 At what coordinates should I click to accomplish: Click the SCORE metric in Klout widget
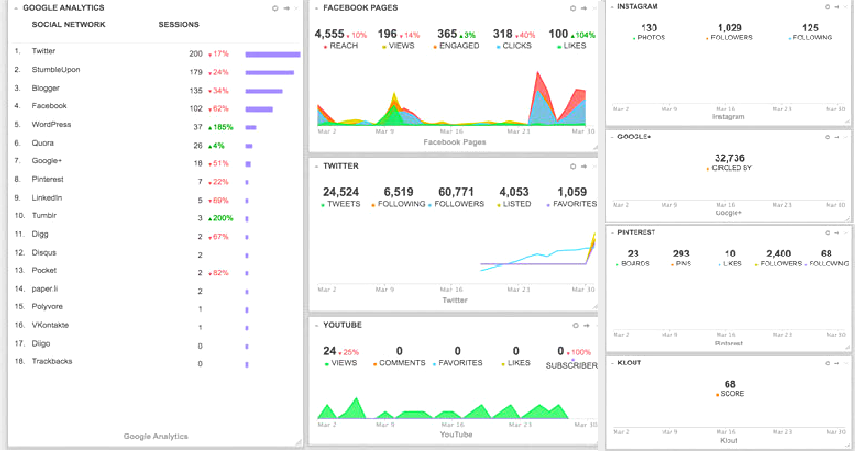[x=730, y=389]
